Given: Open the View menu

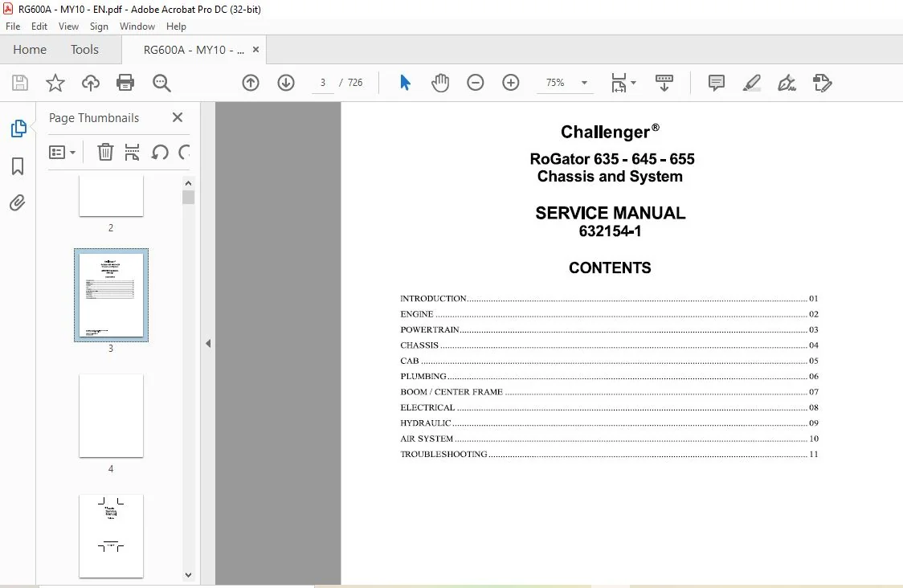Looking at the screenshot, I should click(68, 27).
